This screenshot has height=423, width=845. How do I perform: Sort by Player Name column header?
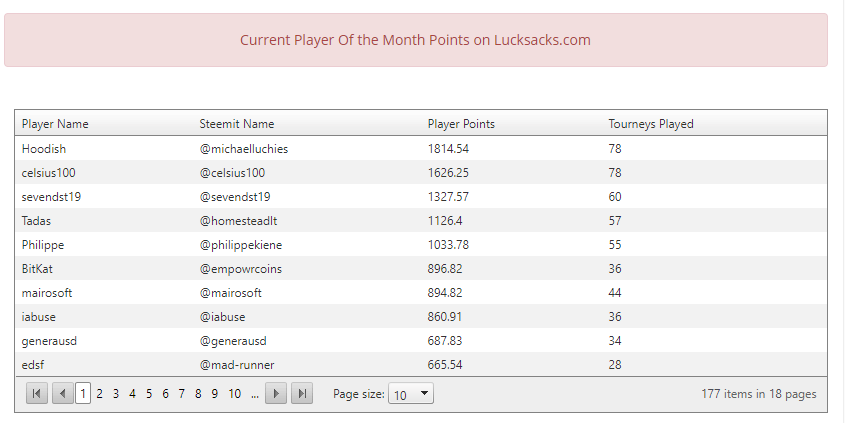point(55,124)
